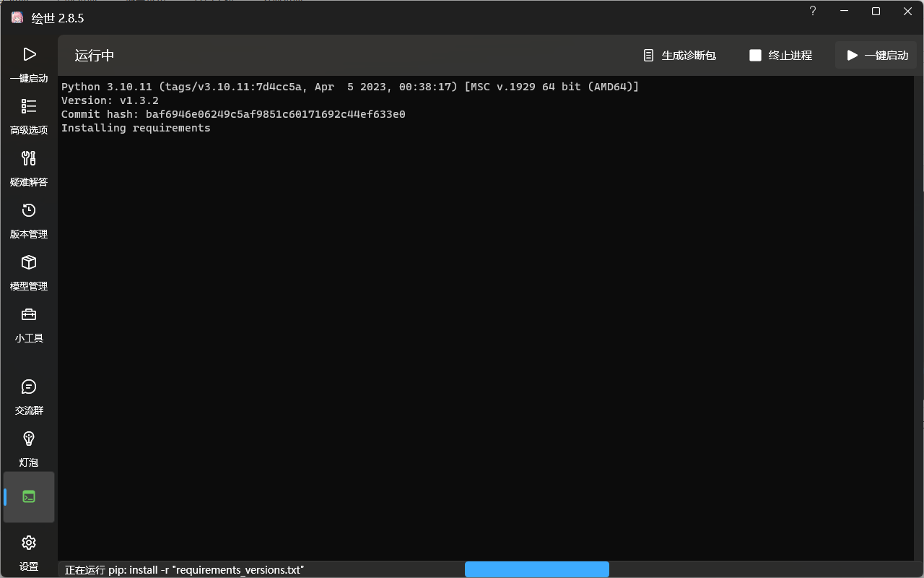Click the 绘世 app logo icon
This screenshot has width=924, height=578.
pos(17,18)
